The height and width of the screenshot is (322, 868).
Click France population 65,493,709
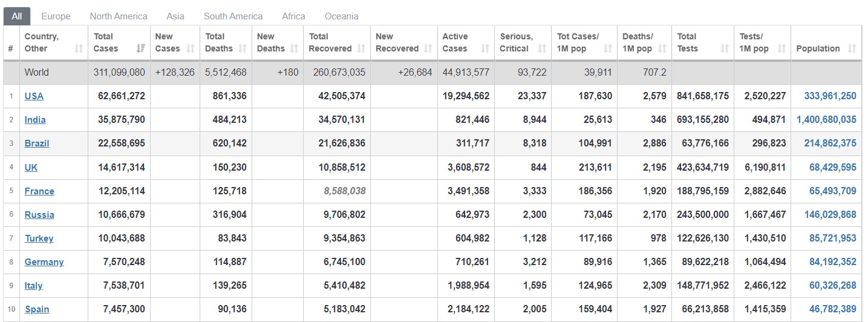[x=833, y=191]
